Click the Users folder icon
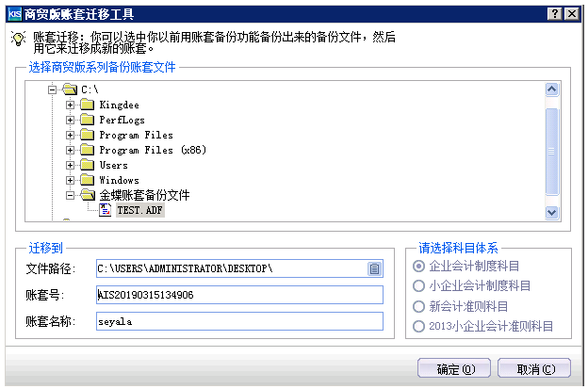This screenshot has width=588, height=389. click(x=86, y=165)
